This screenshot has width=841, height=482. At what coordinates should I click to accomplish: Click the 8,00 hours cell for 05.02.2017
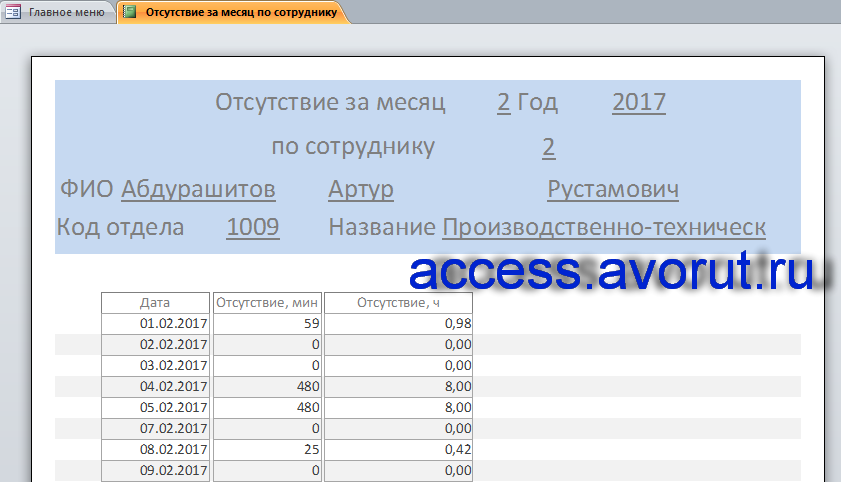click(x=399, y=407)
